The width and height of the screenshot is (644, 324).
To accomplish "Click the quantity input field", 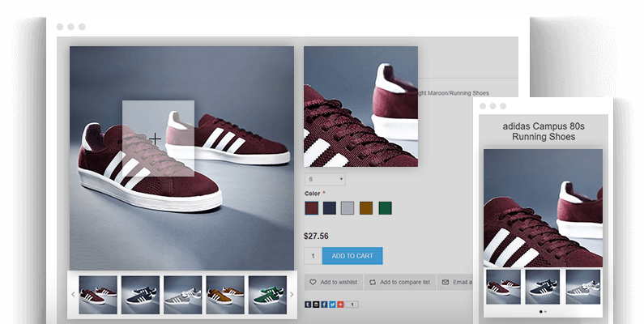I will coord(313,256).
